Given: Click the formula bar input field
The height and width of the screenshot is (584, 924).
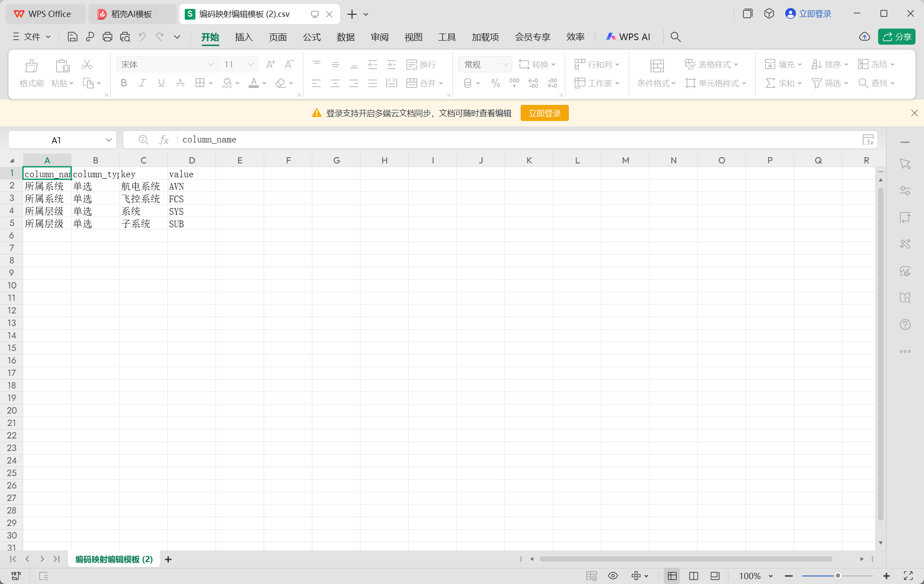Looking at the screenshot, I should (x=520, y=140).
